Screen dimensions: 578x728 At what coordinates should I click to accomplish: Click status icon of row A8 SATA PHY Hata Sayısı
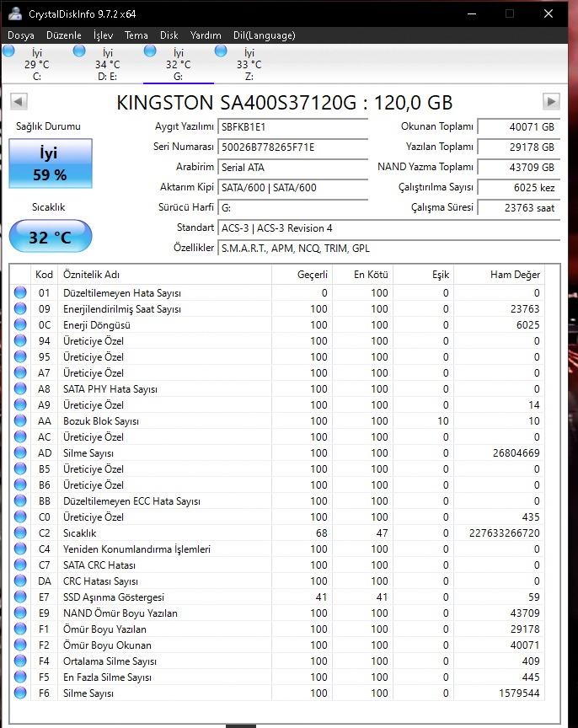point(20,388)
